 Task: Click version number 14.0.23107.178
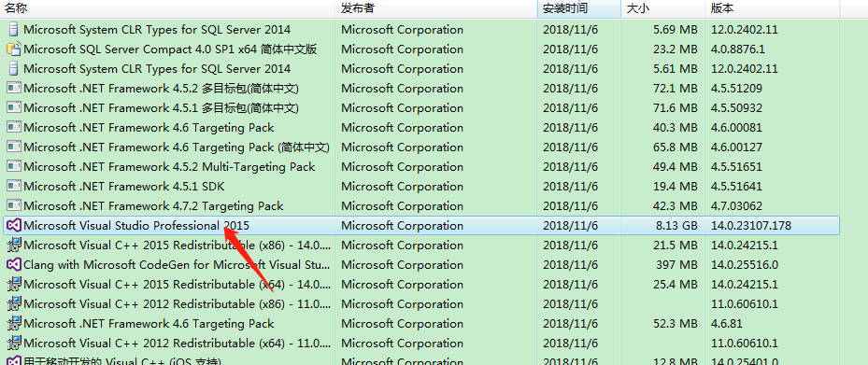point(751,226)
